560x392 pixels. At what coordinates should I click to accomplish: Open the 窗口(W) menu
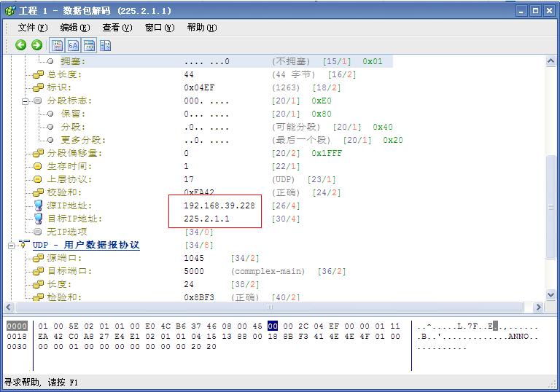point(160,28)
